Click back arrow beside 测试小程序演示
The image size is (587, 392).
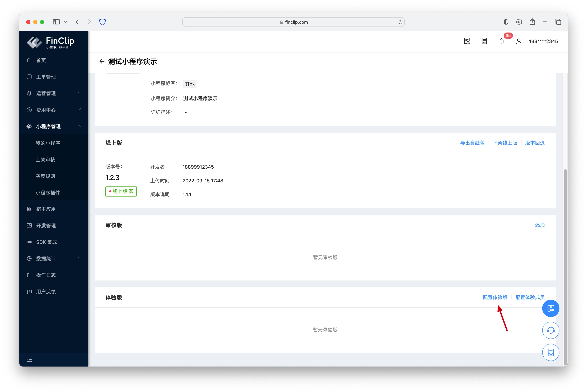click(102, 61)
